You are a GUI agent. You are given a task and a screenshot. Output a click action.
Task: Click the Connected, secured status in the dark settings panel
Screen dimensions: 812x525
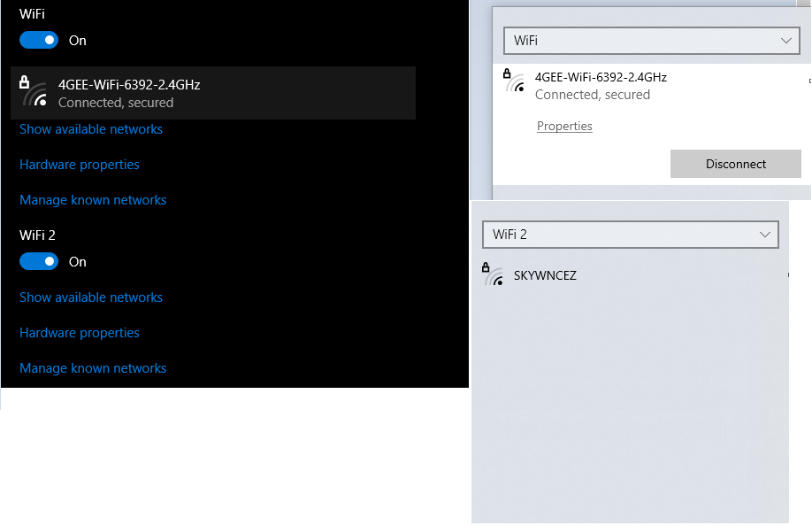116,103
